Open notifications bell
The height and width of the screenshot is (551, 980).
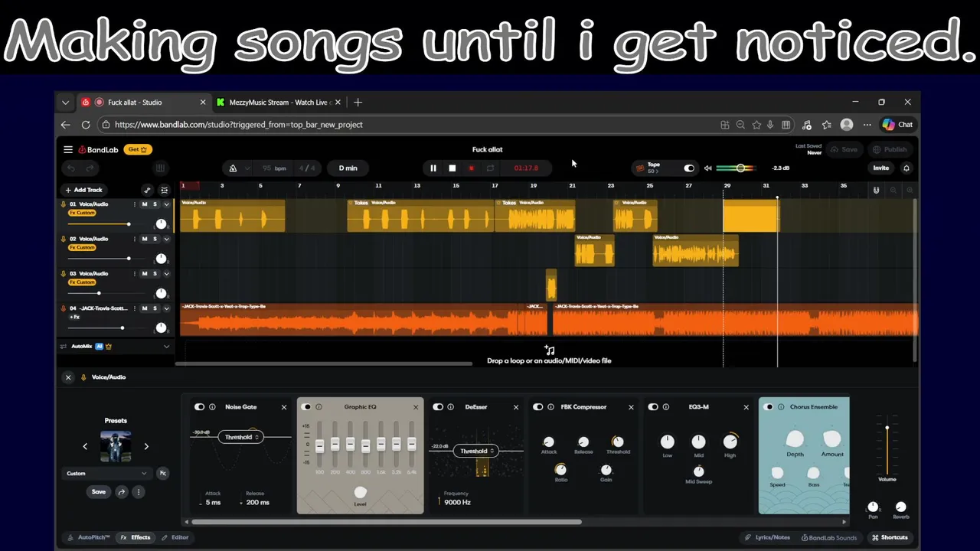point(906,168)
